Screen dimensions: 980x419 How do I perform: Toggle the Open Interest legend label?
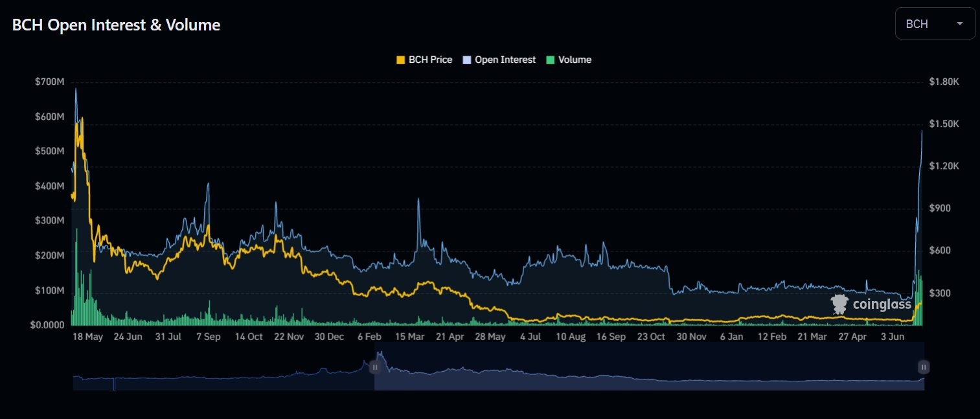[x=505, y=60]
